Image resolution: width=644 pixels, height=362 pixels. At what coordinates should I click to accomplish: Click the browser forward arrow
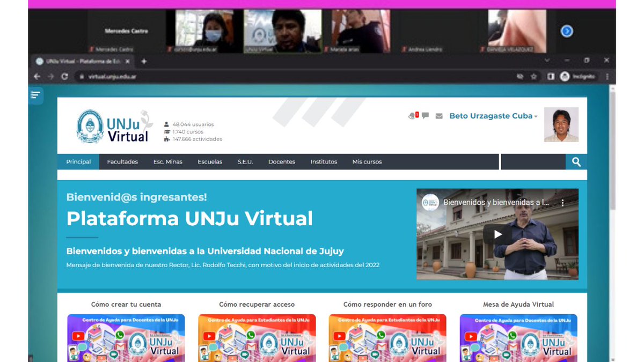(x=51, y=77)
